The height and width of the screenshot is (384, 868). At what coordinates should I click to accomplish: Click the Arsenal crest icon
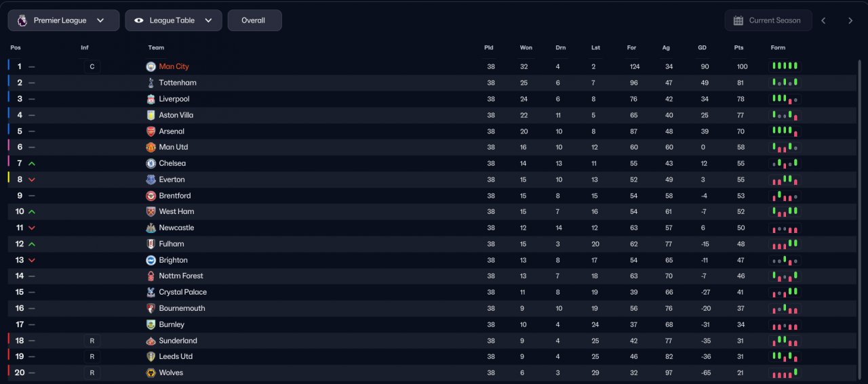pyautogui.click(x=151, y=131)
